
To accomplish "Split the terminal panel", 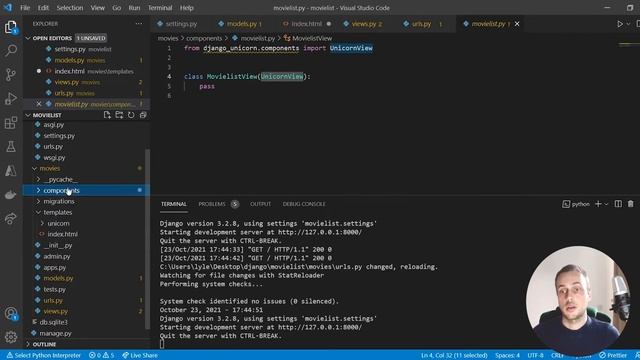I will point(618,204).
